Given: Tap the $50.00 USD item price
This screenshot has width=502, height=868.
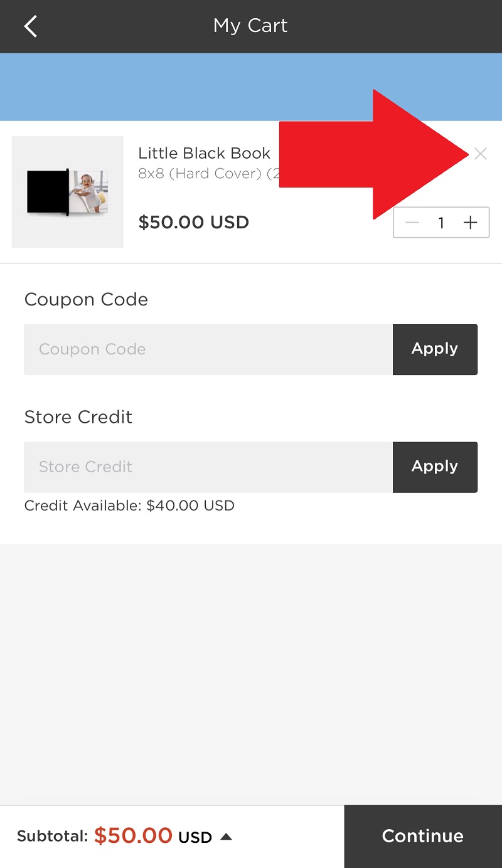Looking at the screenshot, I should (193, 223).
